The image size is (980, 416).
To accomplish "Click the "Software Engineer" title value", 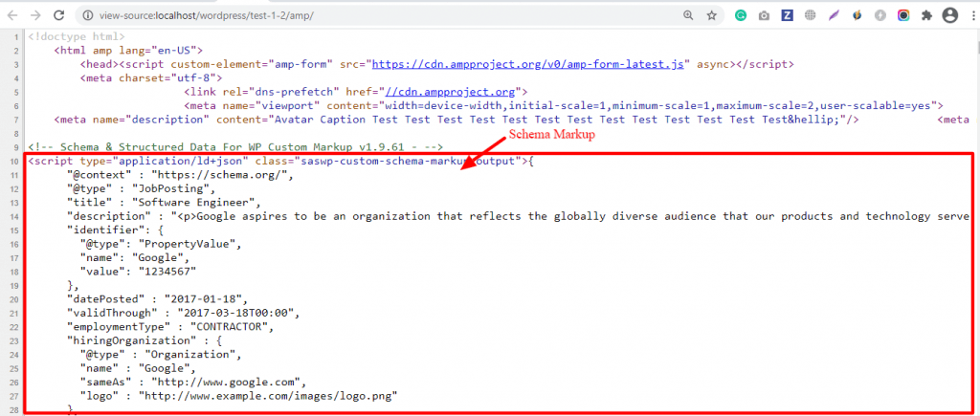I will [197, 202].
